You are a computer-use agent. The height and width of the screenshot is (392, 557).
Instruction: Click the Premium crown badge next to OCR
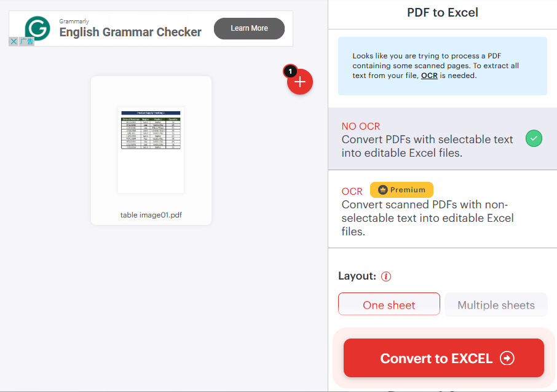click(x=401, y=190)
